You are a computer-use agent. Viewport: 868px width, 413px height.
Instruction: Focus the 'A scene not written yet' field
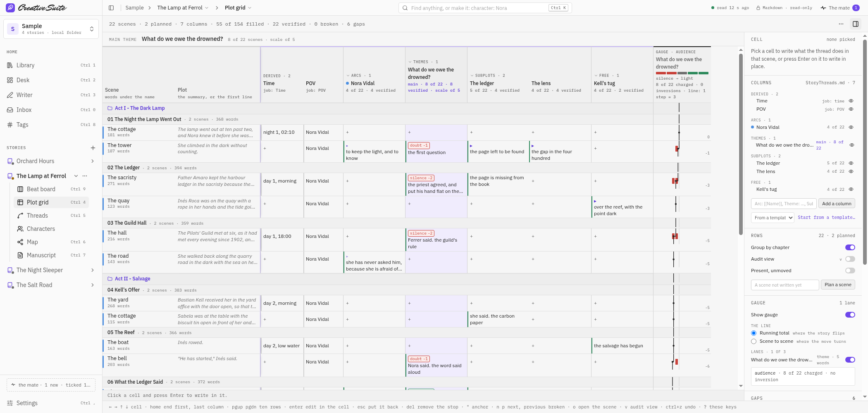(785, 285)
